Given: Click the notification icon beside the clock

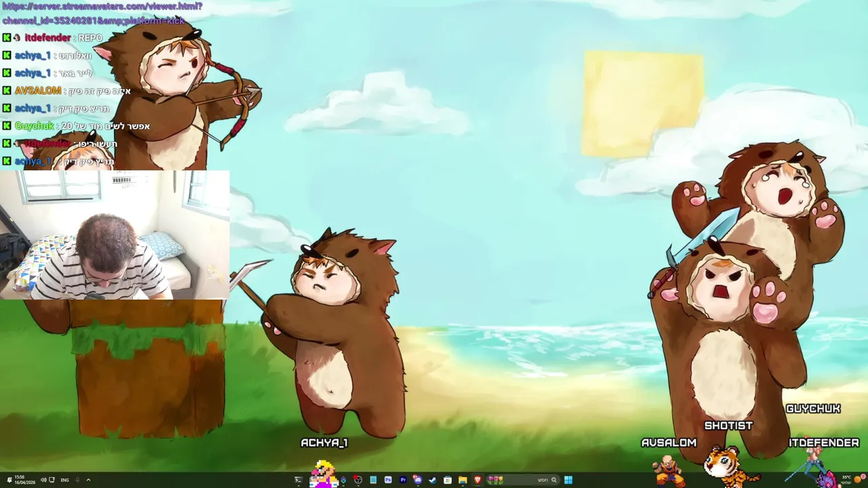Looking at the screenshot, I should pyautogui.click(x=9, y=480).
